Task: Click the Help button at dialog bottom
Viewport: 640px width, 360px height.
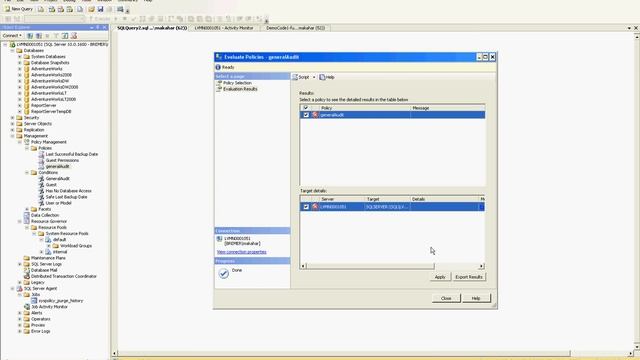Action: click(x=476, y=298)
